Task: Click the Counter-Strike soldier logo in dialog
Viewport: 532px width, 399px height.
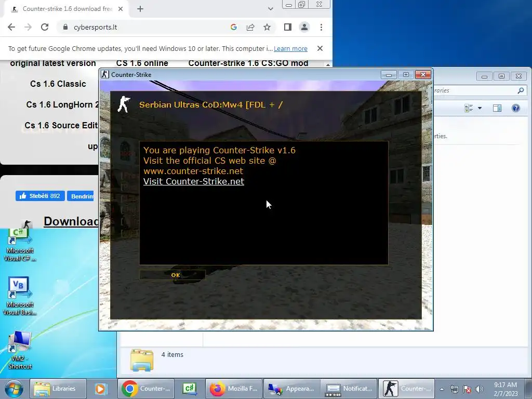Action: 124,104
